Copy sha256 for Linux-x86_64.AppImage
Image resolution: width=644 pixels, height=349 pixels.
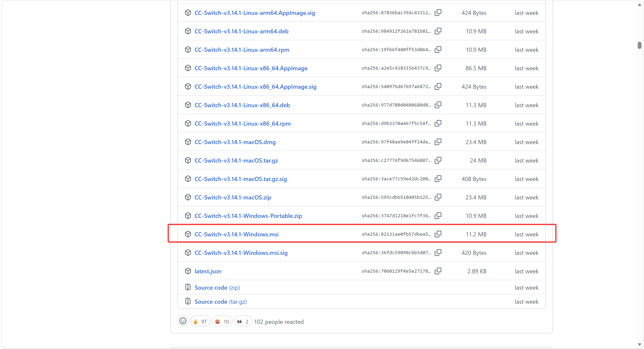coord(438,68)
